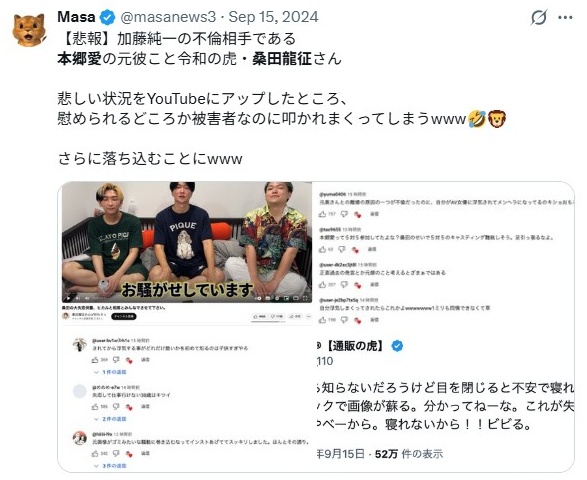Open the three-dot more options menu
The image size is (587, 480).
click(x=565, y=17)
